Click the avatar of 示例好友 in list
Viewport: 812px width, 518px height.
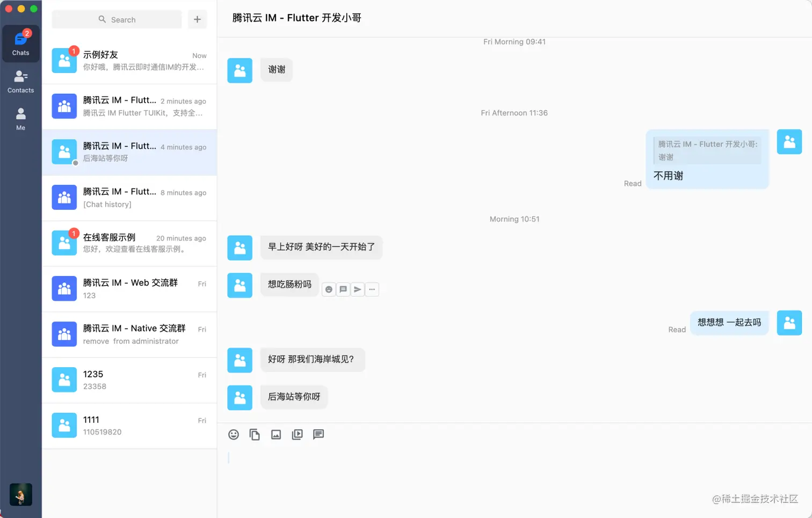pos(64,60)
